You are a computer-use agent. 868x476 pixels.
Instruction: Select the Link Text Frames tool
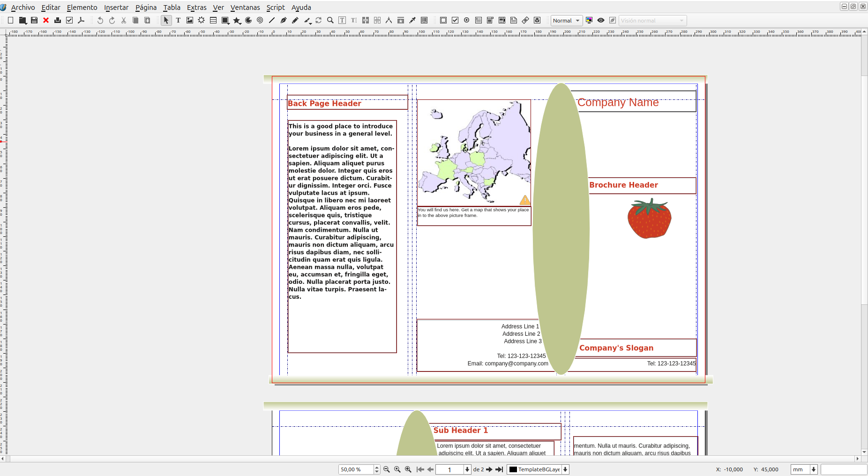(366, 20)
